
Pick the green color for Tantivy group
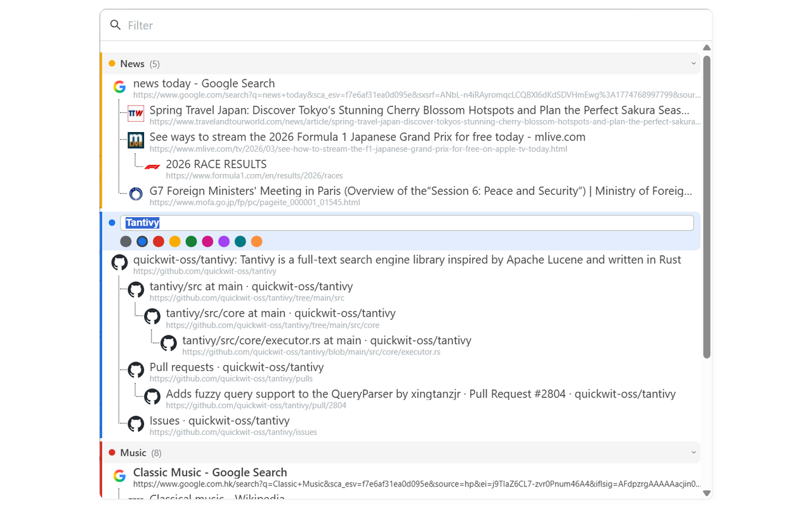click(191, 241)
